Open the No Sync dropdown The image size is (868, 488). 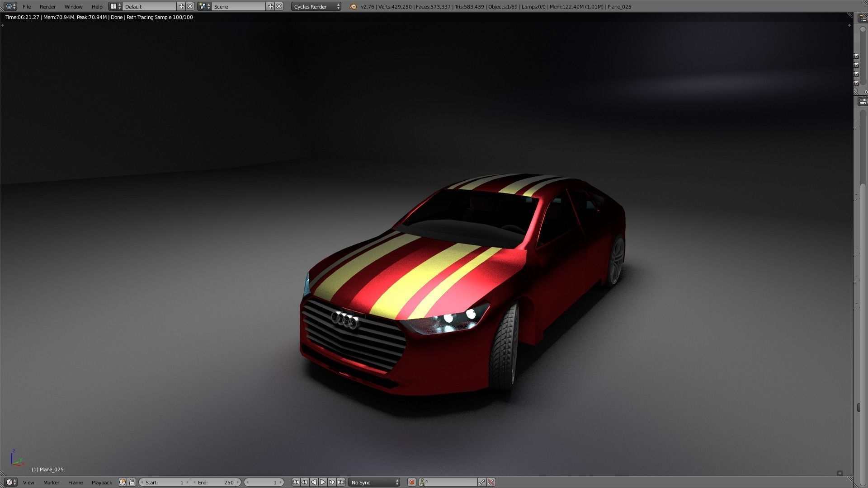[374, 482]
